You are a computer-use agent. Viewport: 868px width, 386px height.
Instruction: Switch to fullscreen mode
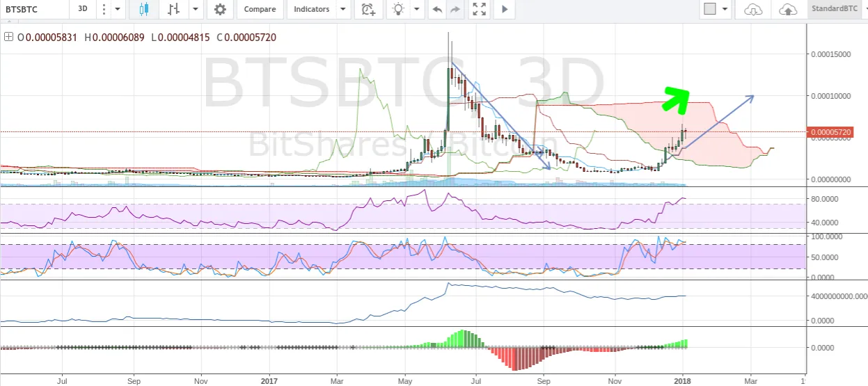(480, 10)
